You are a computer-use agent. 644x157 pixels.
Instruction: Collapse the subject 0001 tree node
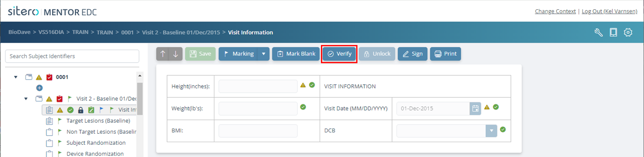click(16, 77)
